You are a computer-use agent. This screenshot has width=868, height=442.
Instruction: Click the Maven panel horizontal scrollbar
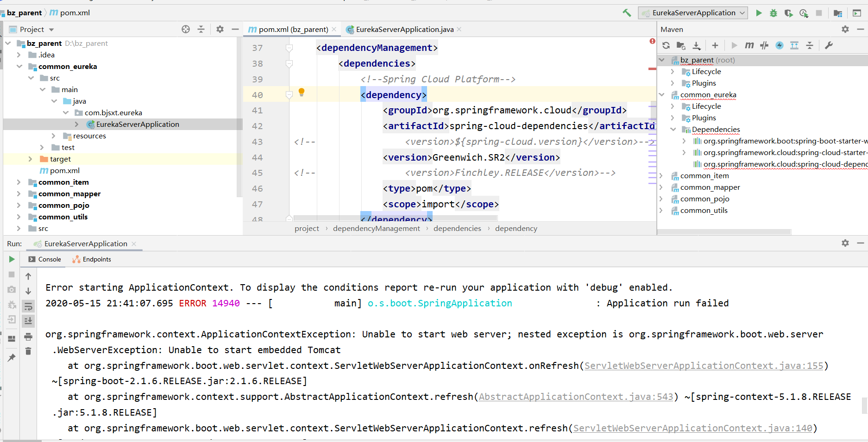coord(724,232)
